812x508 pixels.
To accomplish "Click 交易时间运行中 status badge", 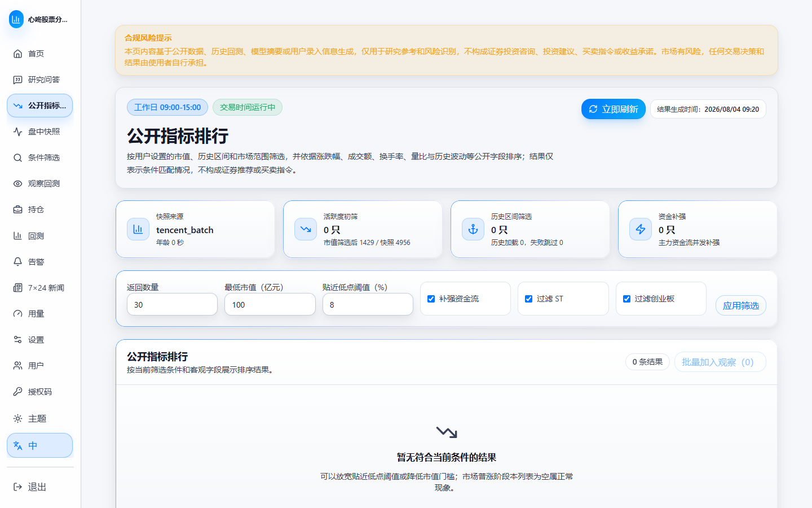I will pyautogui.click(x=248, y=107).
